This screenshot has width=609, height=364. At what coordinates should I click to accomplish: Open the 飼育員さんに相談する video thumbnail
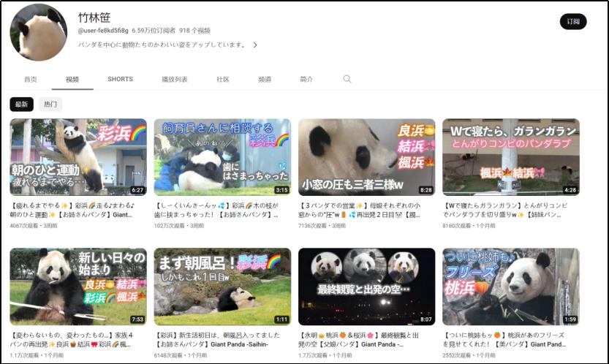(x=222, y=157)
